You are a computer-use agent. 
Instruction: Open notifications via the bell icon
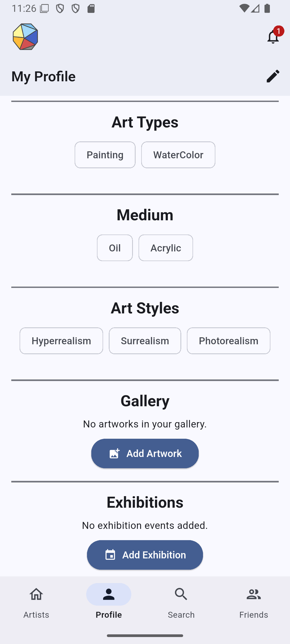click(273, 37)
